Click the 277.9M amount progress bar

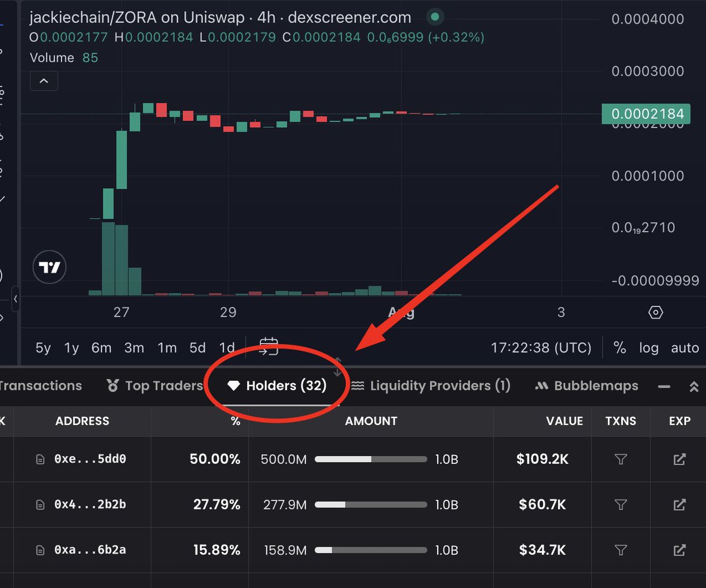point(371,504)
